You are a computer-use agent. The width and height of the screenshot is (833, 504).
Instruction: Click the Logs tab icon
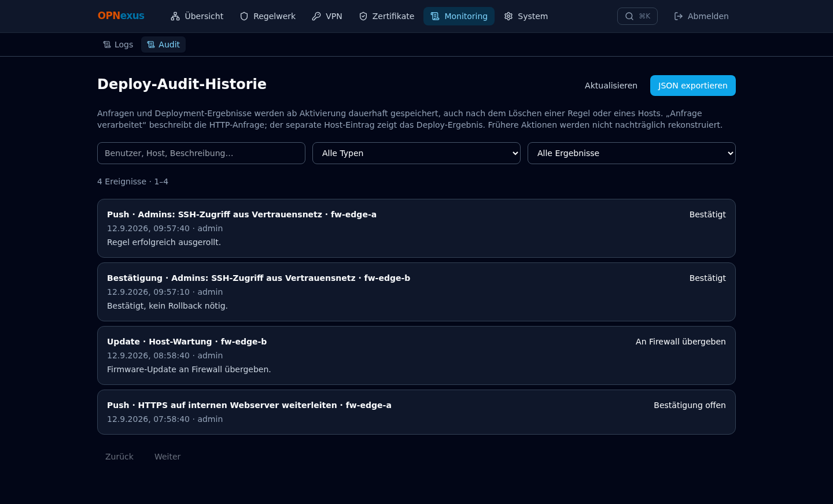(x=107, y=45)
